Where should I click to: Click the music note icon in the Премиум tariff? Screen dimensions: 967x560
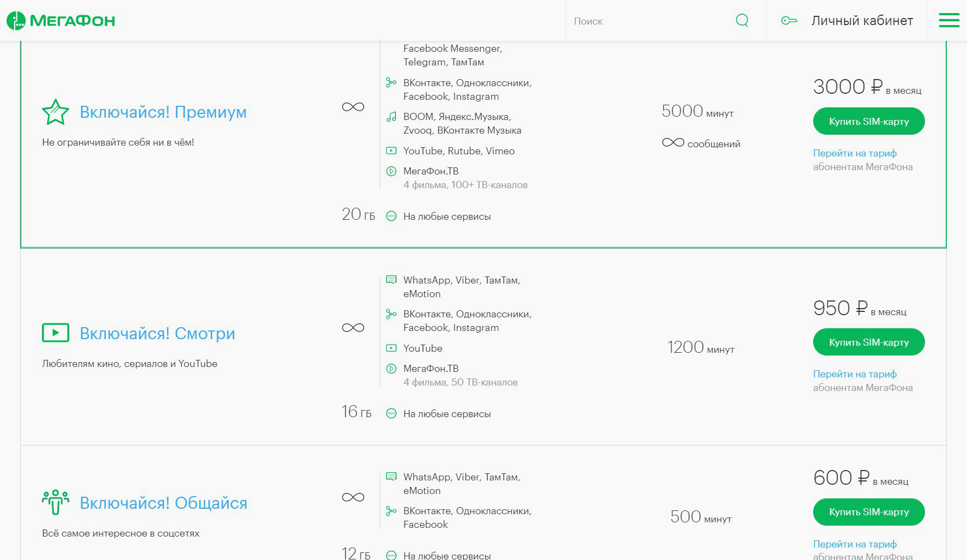click(391, 117)
